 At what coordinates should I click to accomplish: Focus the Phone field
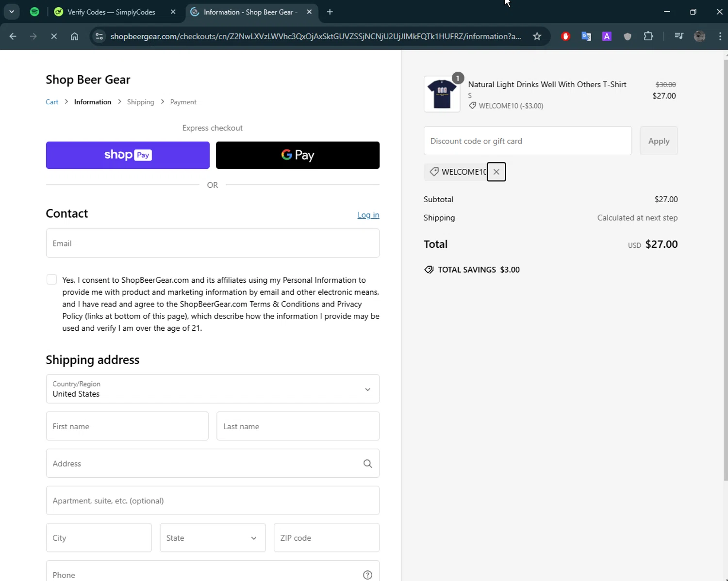pos(213,571)
